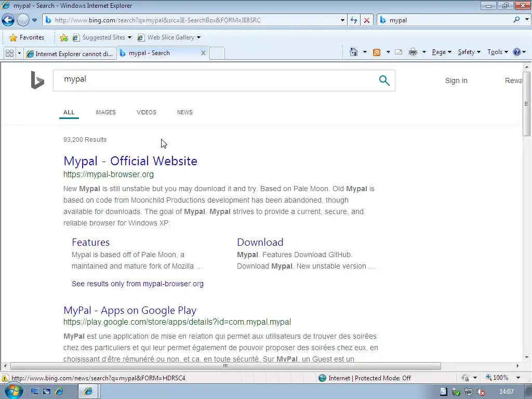The image size is (532, 399).
Task: Click the Forward navigation arrow button
Action: coord(23,20)
